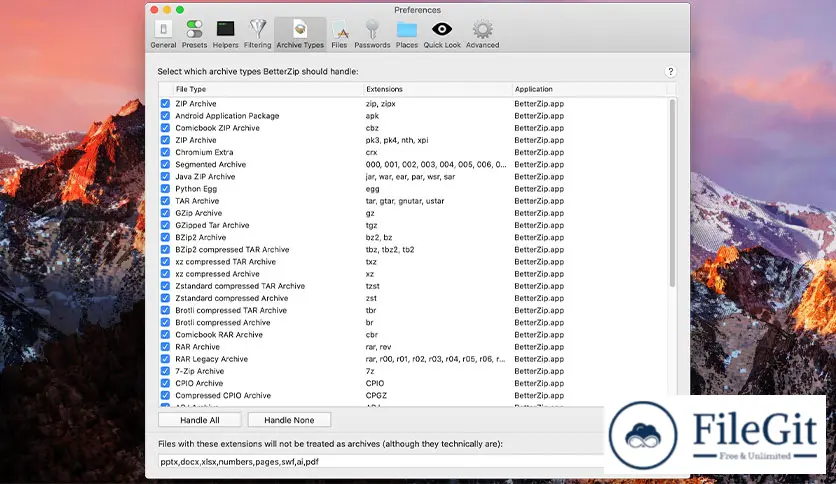Image resolution: width=836 pixels, height=484 pixels.
Task: Open the Presets pane
Action: pos(194,34)
